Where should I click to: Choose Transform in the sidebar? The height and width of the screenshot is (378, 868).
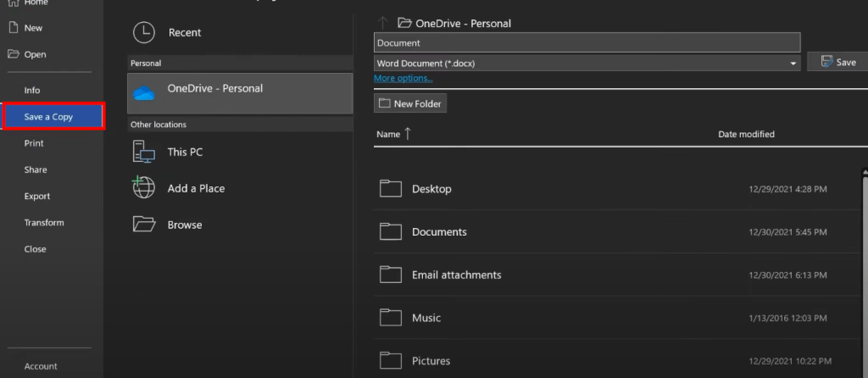(44, 223)
